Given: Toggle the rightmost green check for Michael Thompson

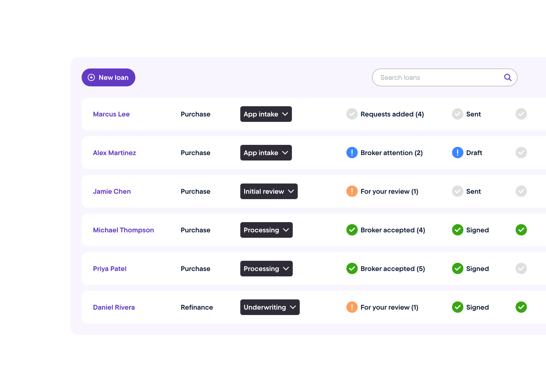Looking at the screenshot, I should [x=521, y=230].
